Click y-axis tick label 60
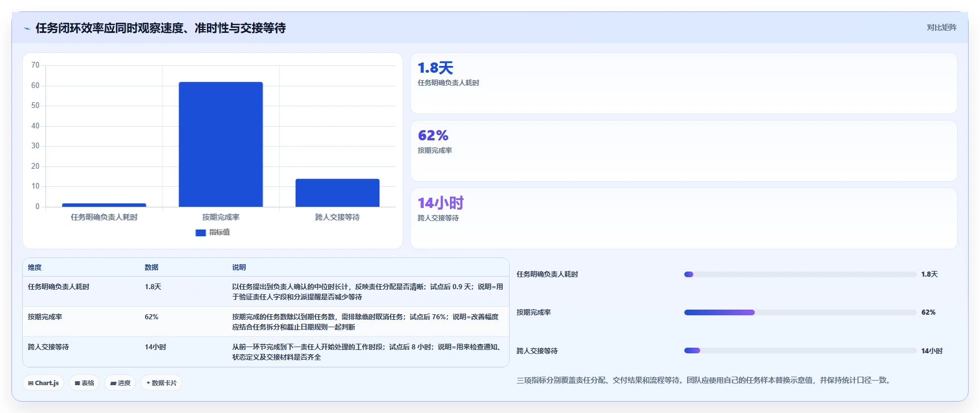Image resolution: width=980 pixels, height=413 pixels. click(x=35, y=86)
